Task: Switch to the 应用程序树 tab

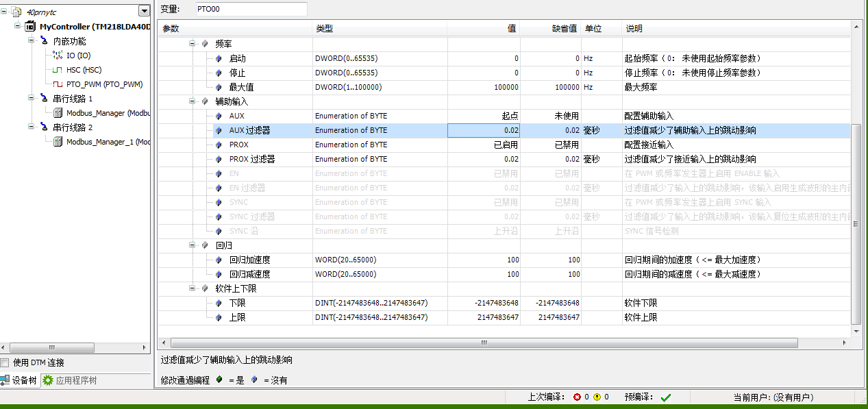Action: click(x=70, y=381)
